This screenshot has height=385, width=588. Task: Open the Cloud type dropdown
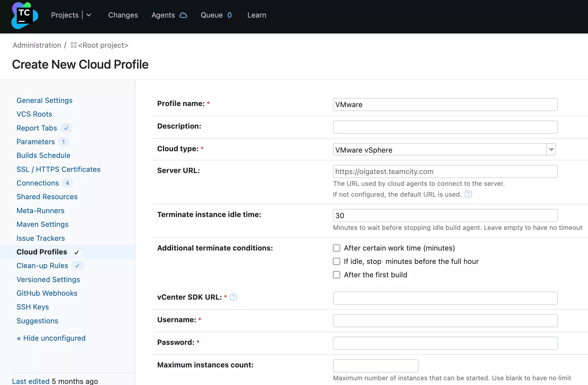coord(551,150)
